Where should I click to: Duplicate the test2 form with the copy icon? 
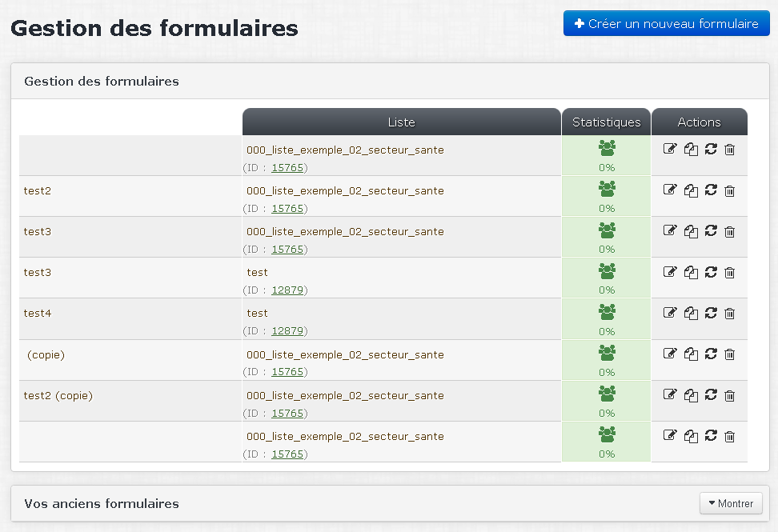691,190
